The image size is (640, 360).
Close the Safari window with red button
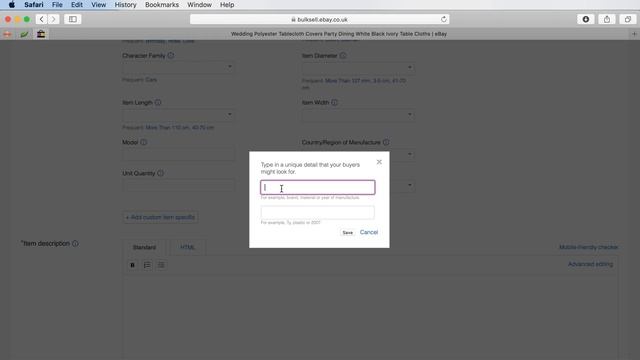pos(8,19)
